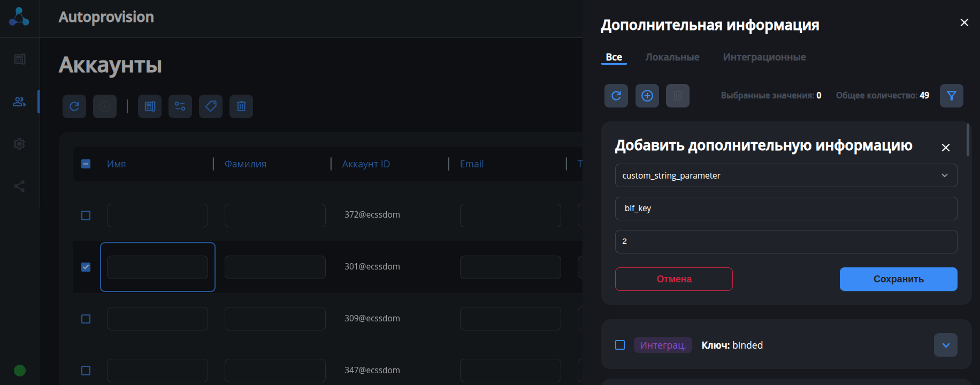Toggle the select-all checkbox in the table header
This screenshot has height=385, width=980.
pyautogui.click(x=86, y=164)
